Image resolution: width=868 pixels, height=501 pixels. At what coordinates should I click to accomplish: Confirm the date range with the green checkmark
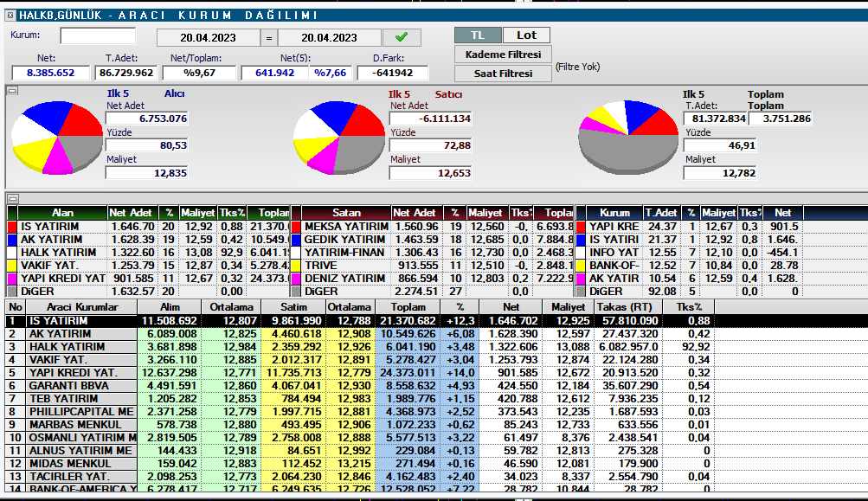(402, 38)
